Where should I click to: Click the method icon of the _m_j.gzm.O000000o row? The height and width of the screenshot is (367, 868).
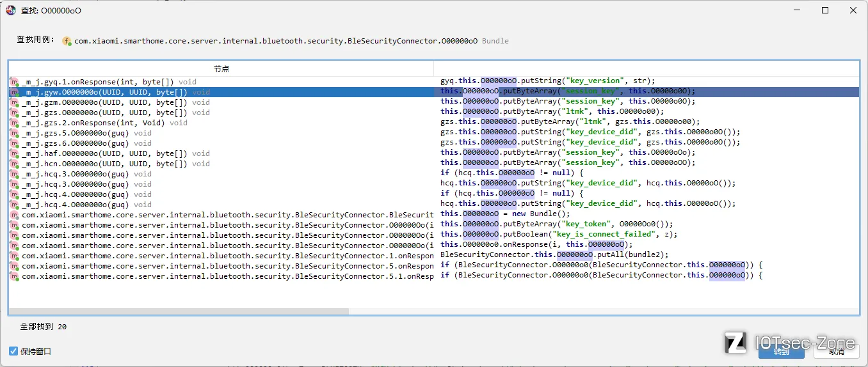14,102
